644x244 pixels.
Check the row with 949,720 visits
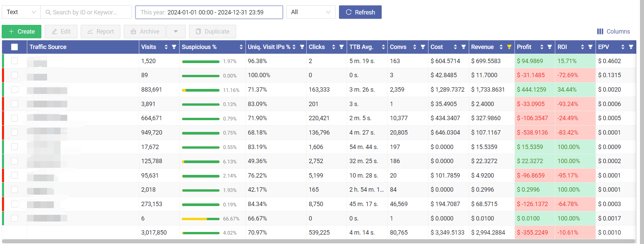click(x=14, y=132)
